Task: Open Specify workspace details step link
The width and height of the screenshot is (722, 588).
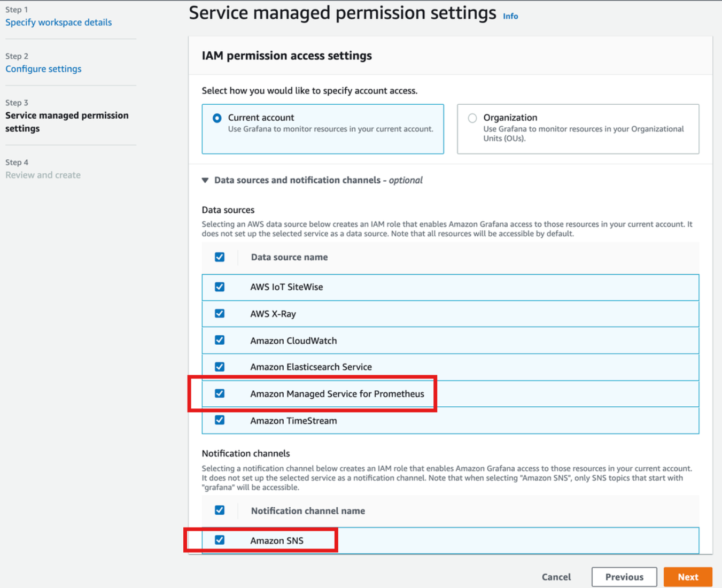Action: click(x=59, y=22)
